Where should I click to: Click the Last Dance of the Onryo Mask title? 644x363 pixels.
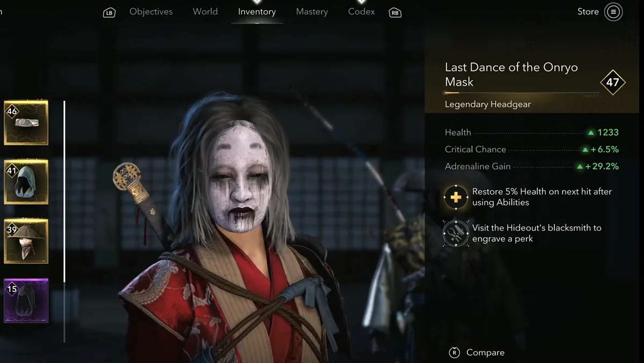coord(511,75)
